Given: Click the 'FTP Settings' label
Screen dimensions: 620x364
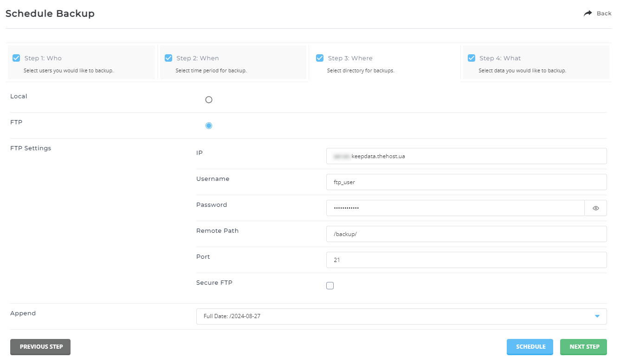Looking at the screenshot, I should pos(31,148).
